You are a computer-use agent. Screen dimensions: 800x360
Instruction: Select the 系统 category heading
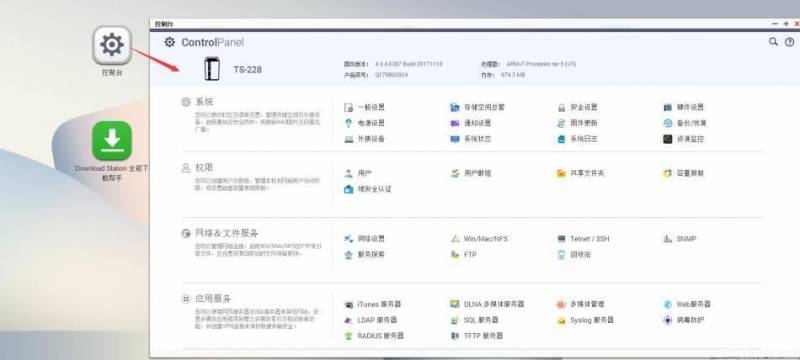(x=205, y=102)
